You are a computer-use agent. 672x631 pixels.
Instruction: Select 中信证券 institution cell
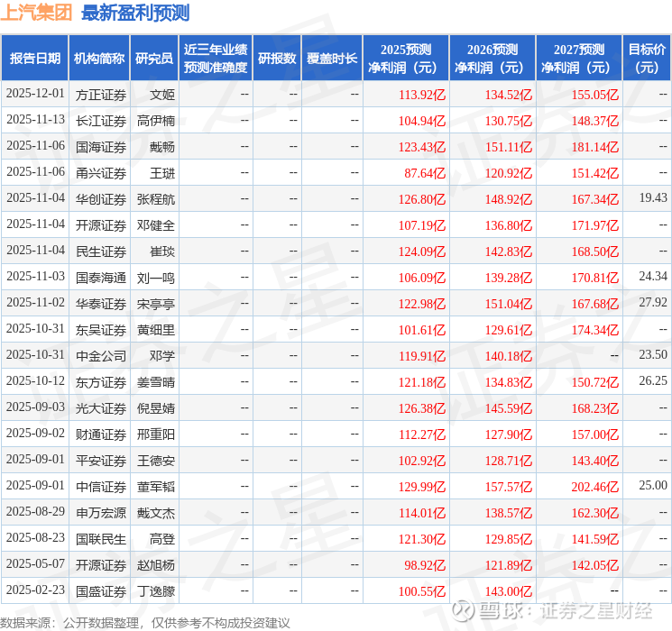[101, 487]
